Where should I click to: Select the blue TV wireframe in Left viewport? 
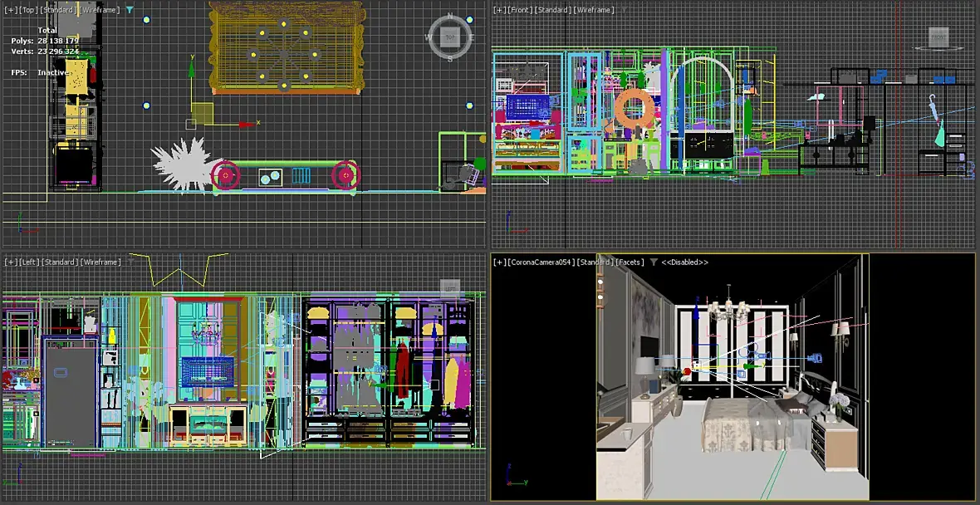(x=208, y=372)
